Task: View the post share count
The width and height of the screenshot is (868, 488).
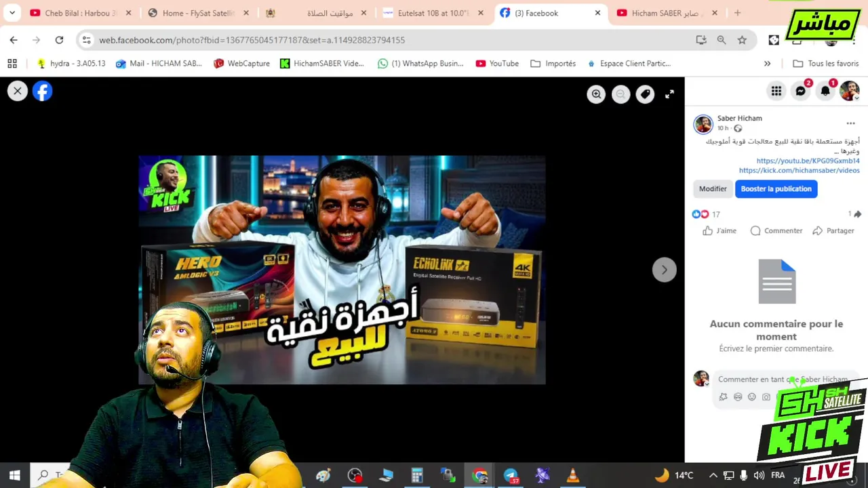Action: [854, 214]
